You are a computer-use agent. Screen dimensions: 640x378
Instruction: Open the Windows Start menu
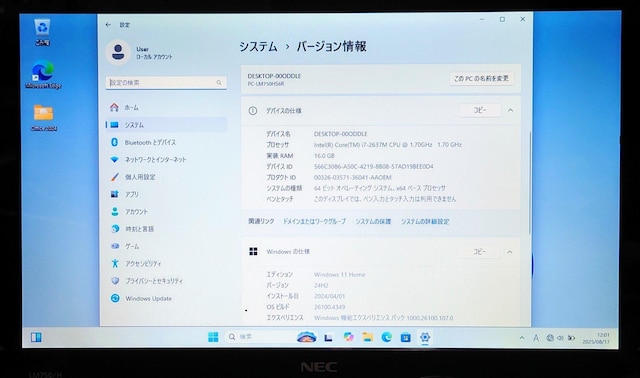click(x=213, y=337)
